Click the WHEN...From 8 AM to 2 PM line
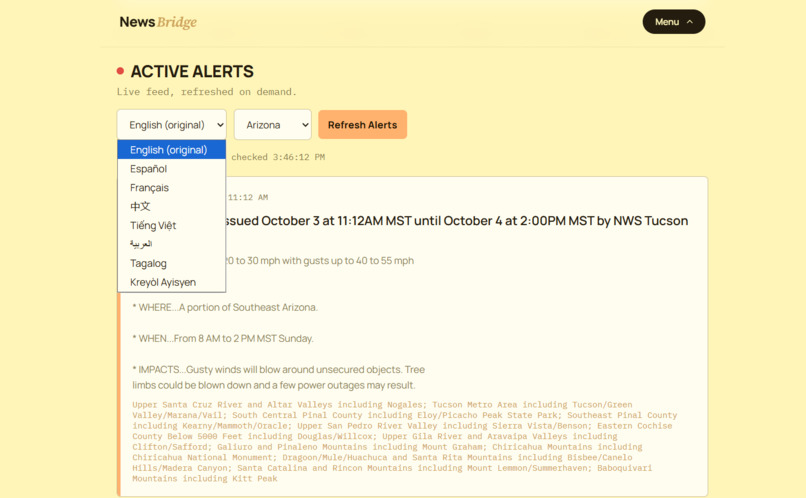This screenshot has height=498, width=806. (223, 339)
